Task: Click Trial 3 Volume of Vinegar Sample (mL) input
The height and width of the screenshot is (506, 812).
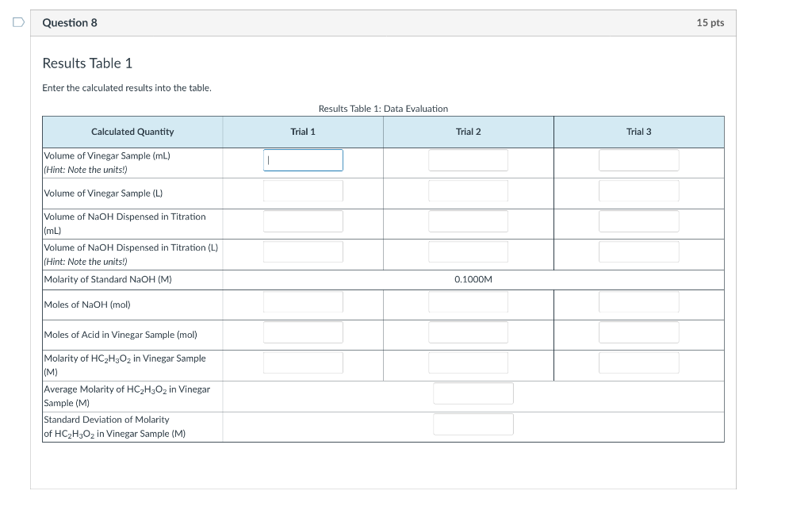Action: (x=639, y=160)
